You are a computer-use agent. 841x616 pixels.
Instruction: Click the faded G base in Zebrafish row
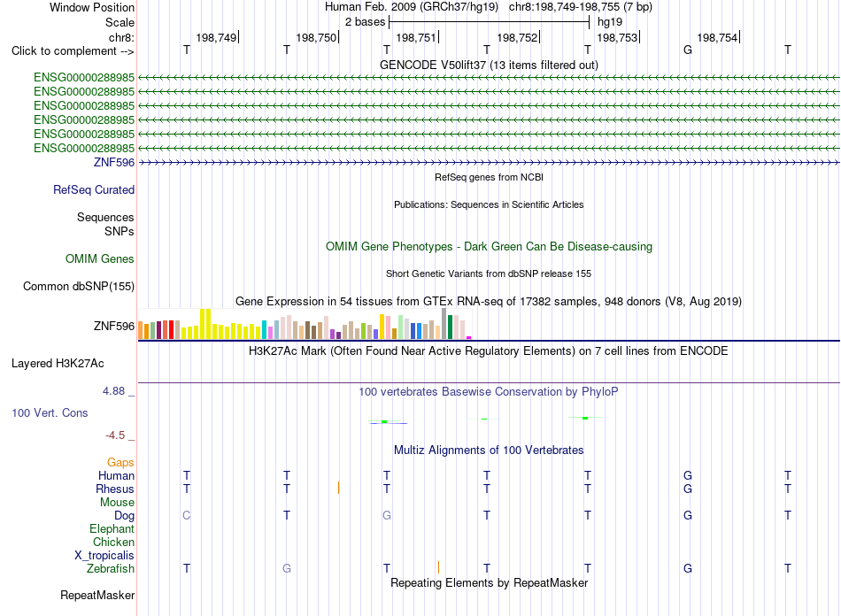click(287, 568)
